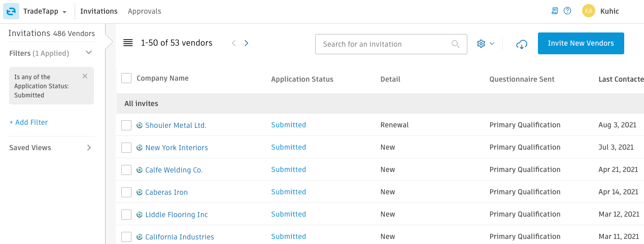Click status icon beside New York Interiors
This screenshot has width=644, height=244.
click(x=140, y=148)
